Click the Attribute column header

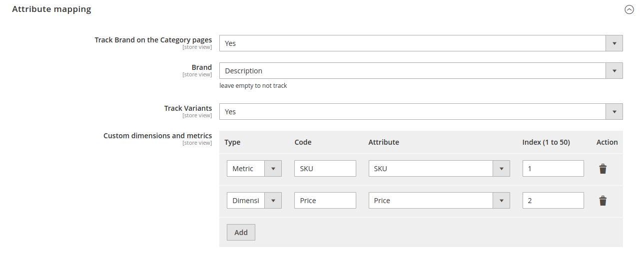coord(384,142)
